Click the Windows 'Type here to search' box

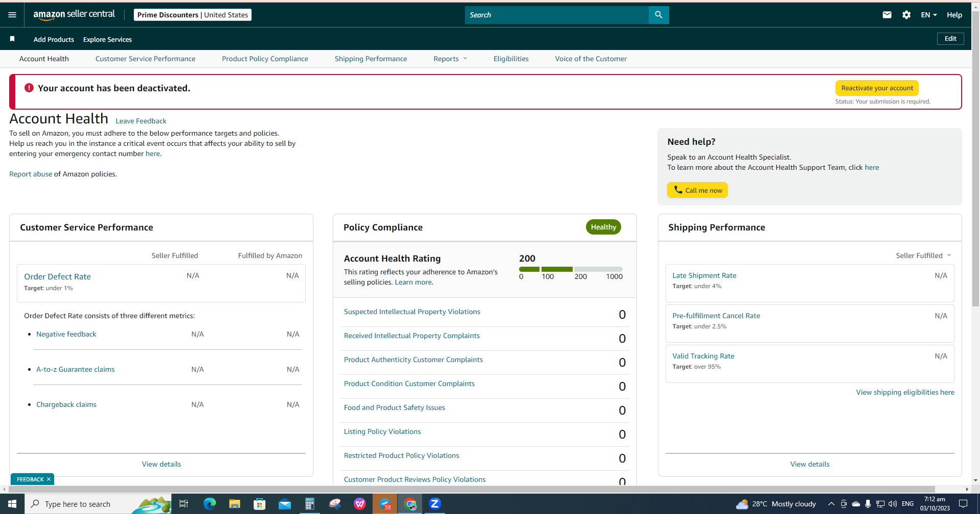98,504
